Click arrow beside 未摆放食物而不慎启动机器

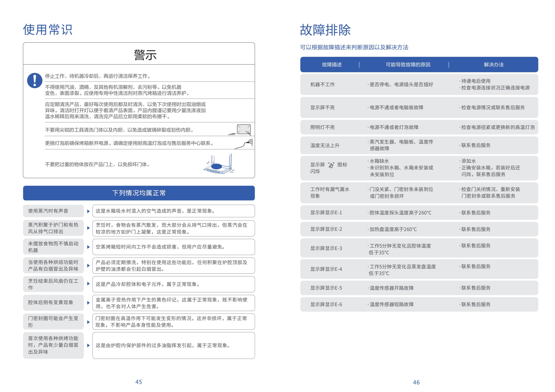[x=88, y=247]
